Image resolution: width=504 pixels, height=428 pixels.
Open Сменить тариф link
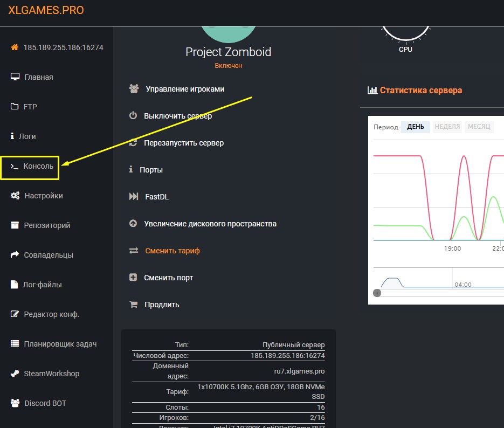point(172,251)
